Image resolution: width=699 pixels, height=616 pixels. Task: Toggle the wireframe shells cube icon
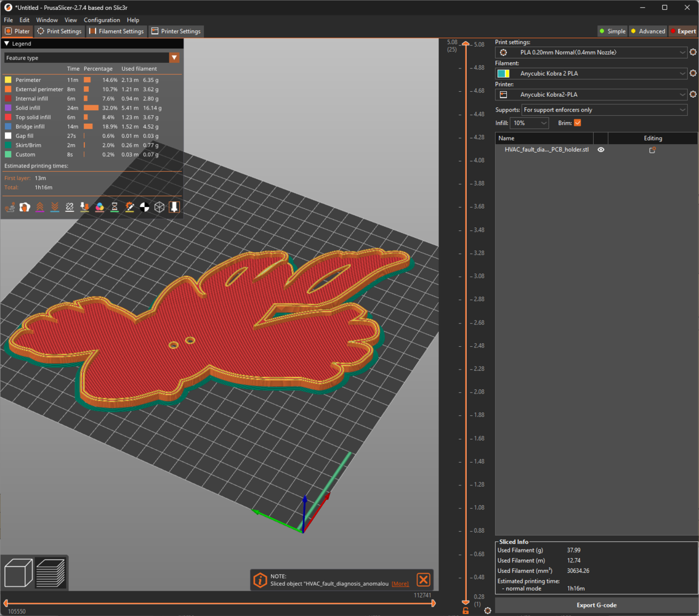[160, 208]
